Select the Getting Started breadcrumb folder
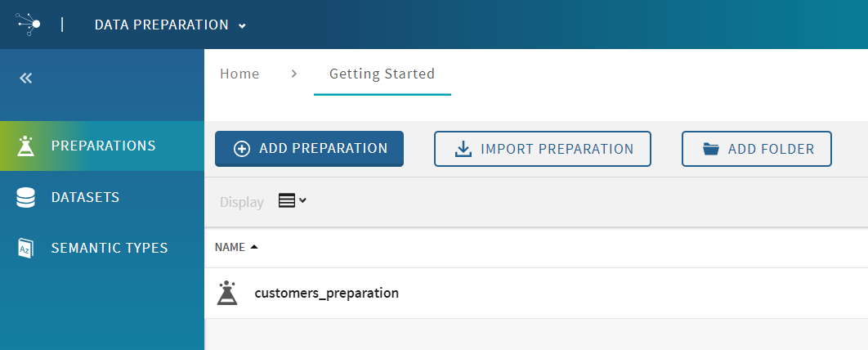 (x=382, y=74)
